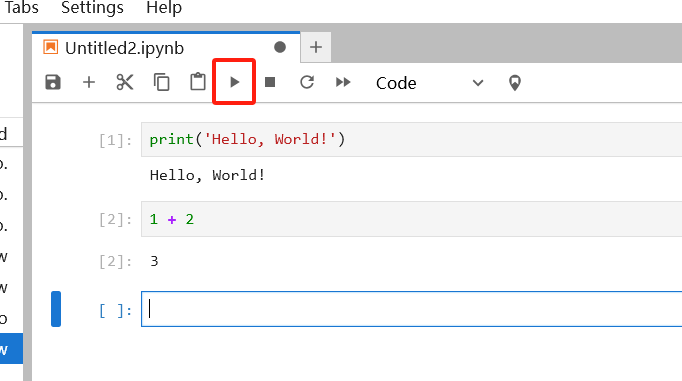
Task: Copy selected cells with the copy icon
Action: (x=161, y=82)
